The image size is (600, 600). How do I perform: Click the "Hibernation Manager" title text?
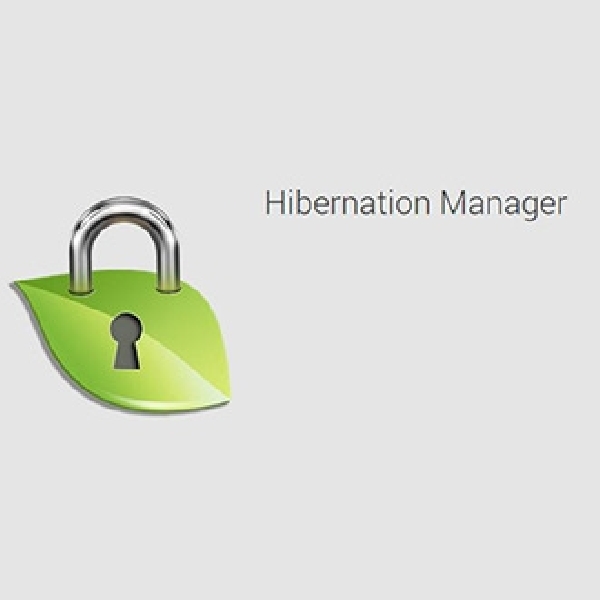[x=416, y=204]
